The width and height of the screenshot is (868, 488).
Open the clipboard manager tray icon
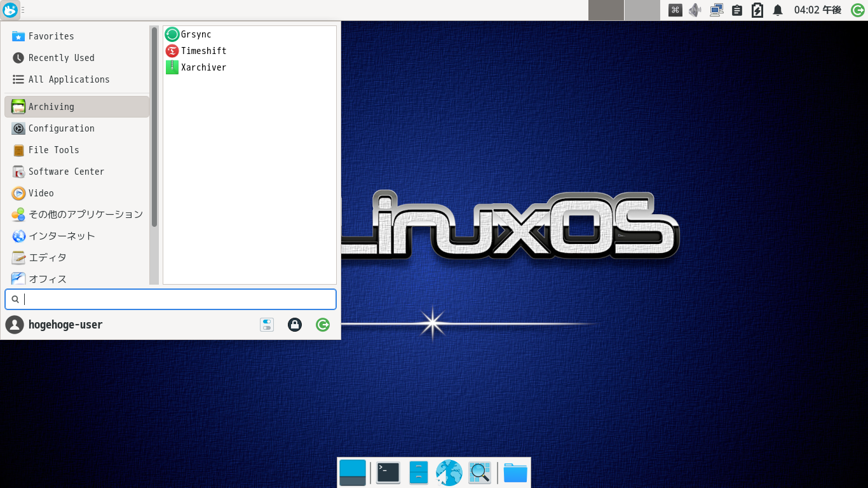737,10
